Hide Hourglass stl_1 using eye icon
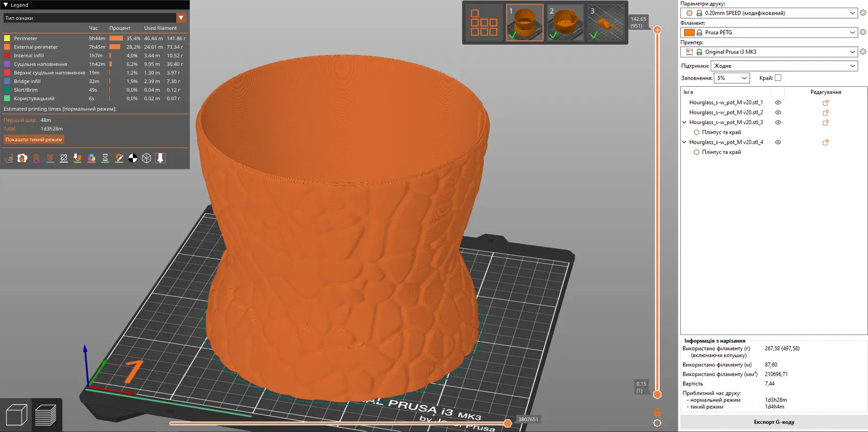Viewport: 868px width, 432px height. [x=778, y=102]
